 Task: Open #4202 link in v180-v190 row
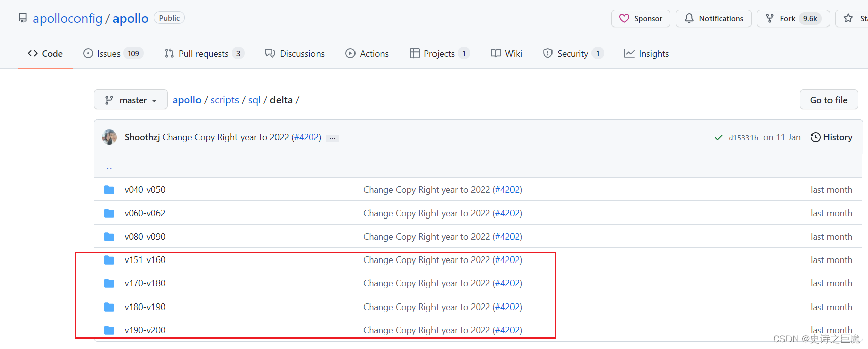point(507,307)
